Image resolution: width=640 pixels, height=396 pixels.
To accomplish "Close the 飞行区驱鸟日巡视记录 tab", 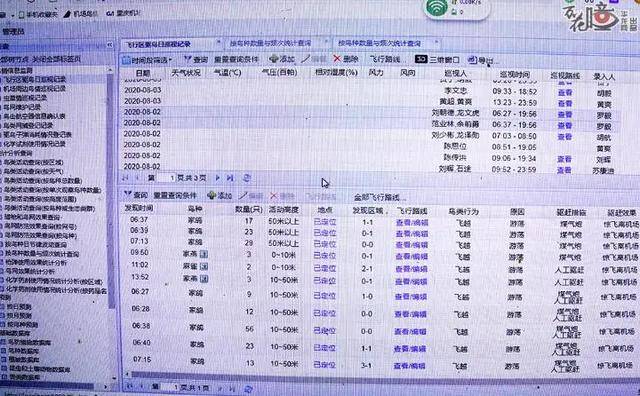I will click(218, 42).
